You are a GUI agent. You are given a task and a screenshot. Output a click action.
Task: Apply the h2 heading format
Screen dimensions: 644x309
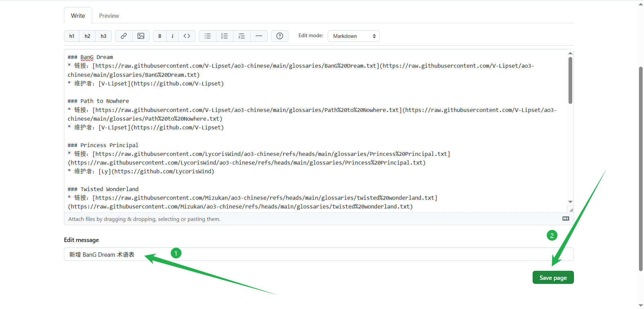[x=88, y=36]
